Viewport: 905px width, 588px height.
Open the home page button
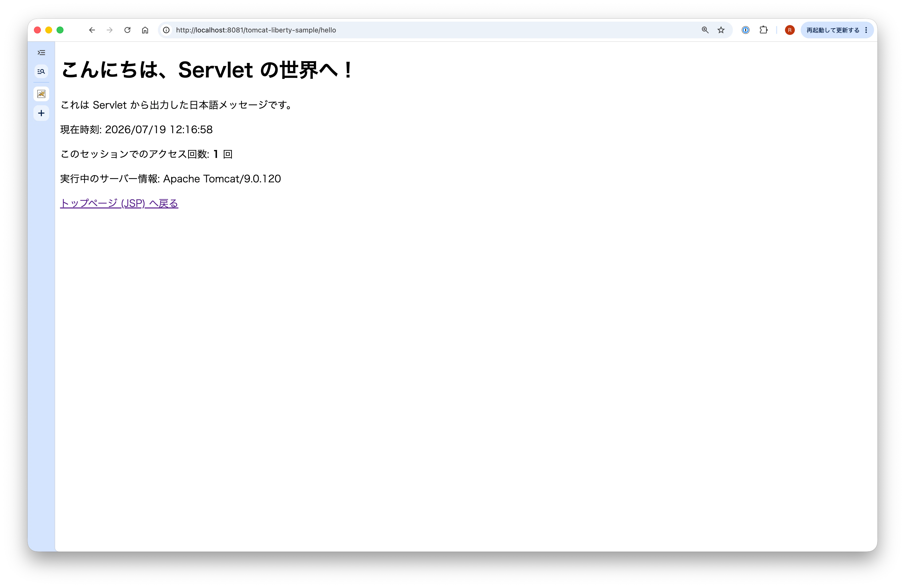tap(145, 30)
